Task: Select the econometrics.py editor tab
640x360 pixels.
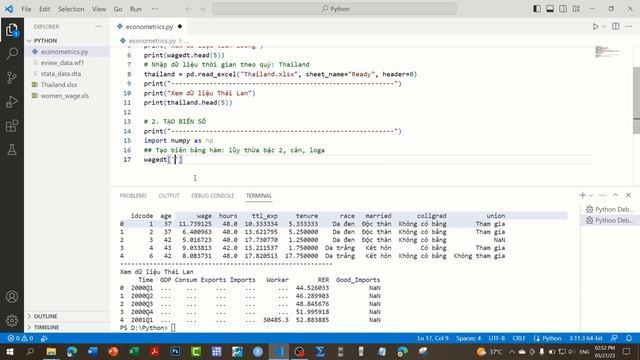Action: (149, 27)
